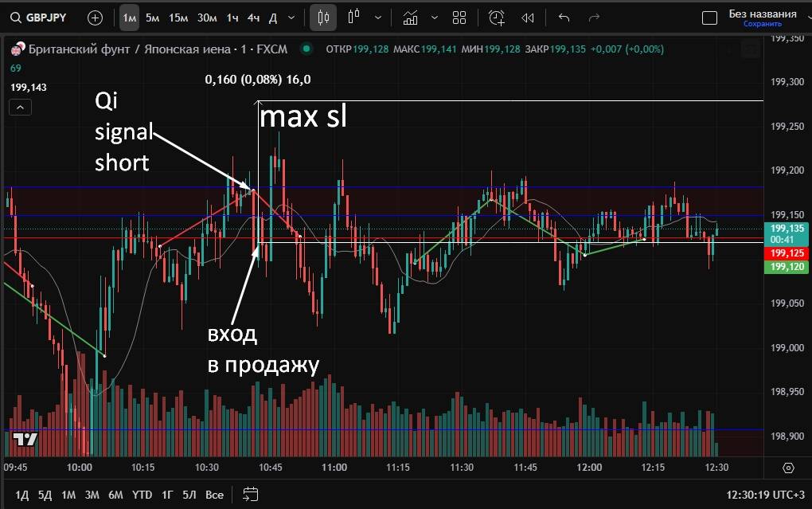Select the 5Д date range
The height and width of the screenshot is (509, 812).
pos(45,495)
